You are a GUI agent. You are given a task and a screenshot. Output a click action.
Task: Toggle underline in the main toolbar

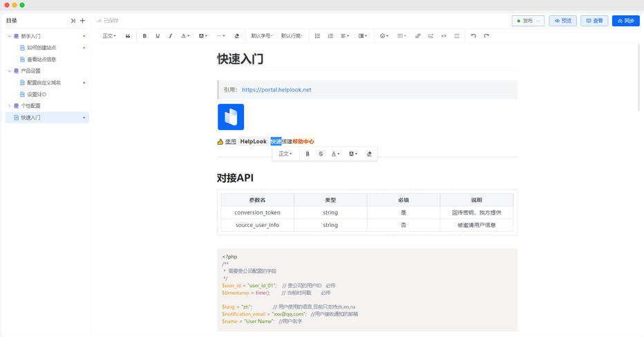coord(158,36)
